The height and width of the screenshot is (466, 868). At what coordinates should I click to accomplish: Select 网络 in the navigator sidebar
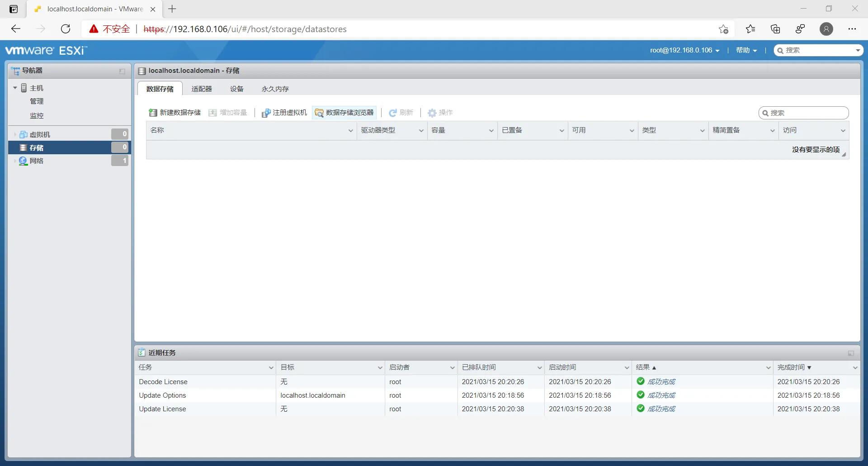[37, 161]
